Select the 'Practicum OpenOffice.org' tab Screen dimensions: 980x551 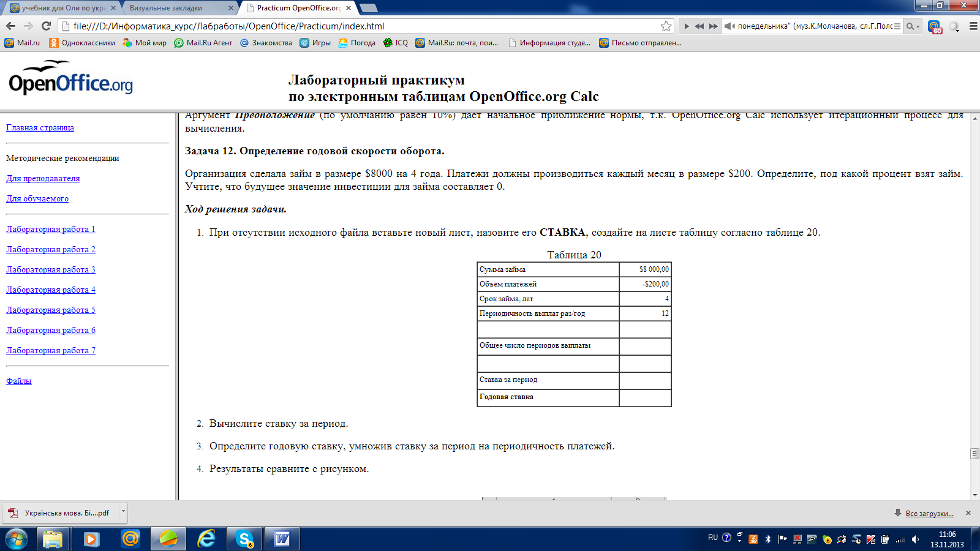tap(297, 8)
